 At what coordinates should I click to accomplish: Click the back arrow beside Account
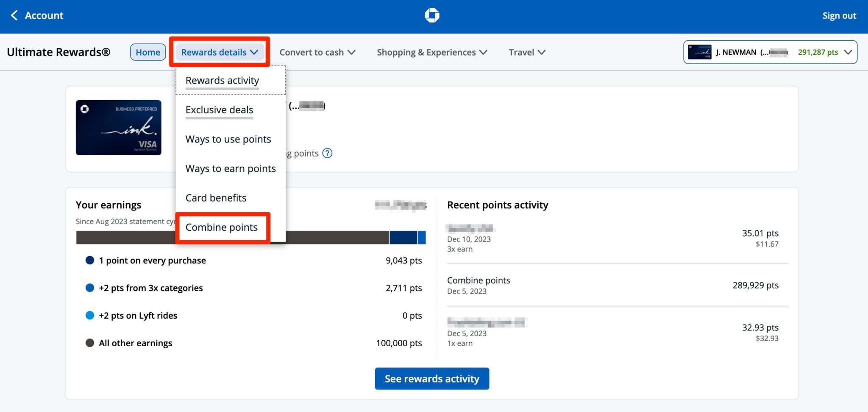point(14,15)
